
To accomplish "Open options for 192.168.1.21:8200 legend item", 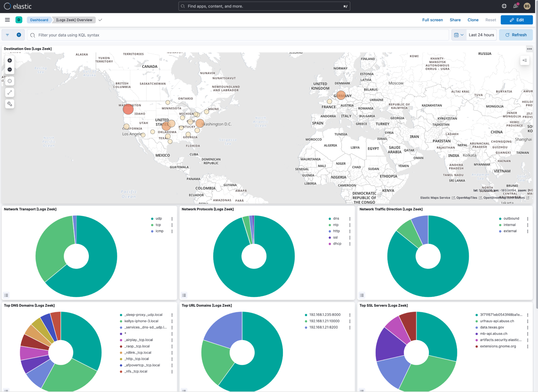I will point(350,327).
